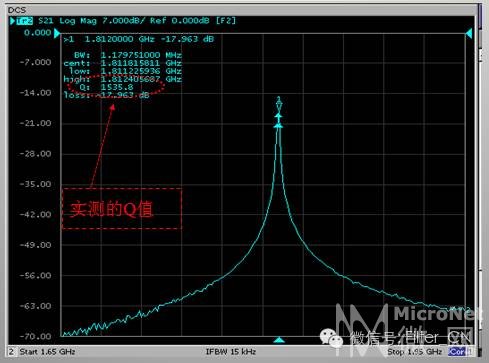489x363 pixels.
Task: Open the S21 measurement parameter
Action: (46, 21)
